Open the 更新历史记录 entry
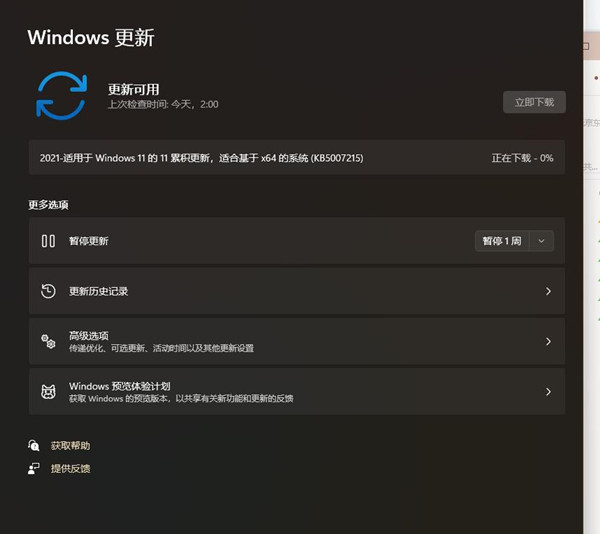This screenshot has height=534, width=600. coord(98,291)
